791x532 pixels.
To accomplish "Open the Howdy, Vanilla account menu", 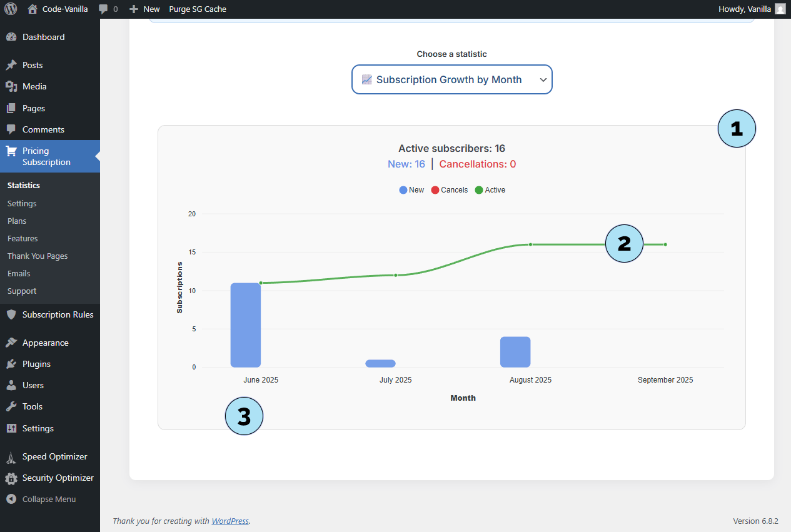I will 752,9.
